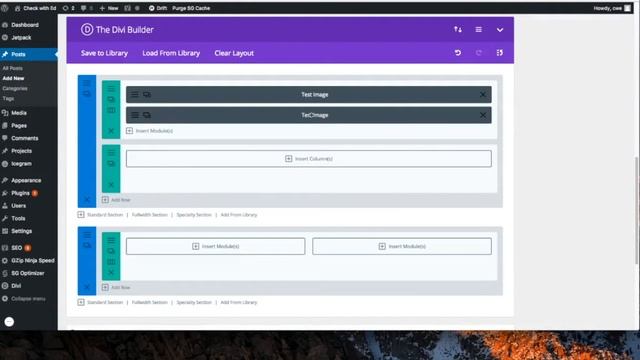
Task: Click Save to Library
Action: coord(104,53)
